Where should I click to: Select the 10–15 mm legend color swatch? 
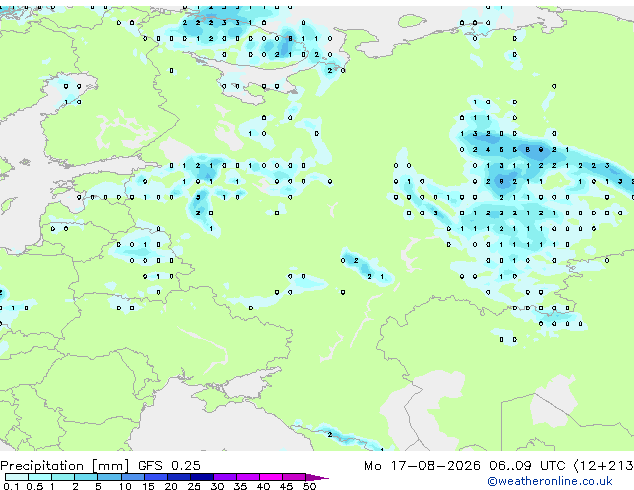(x=132, y=477)
